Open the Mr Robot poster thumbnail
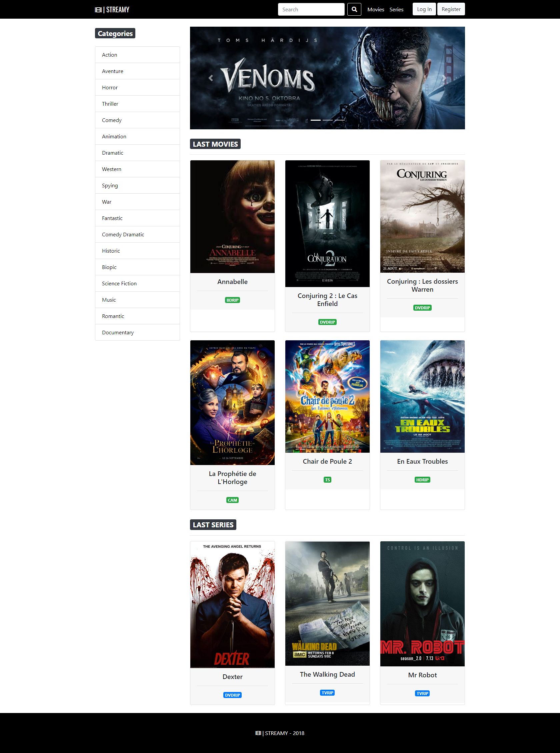Screen dimensions: 560x753 tap(422, 604)
